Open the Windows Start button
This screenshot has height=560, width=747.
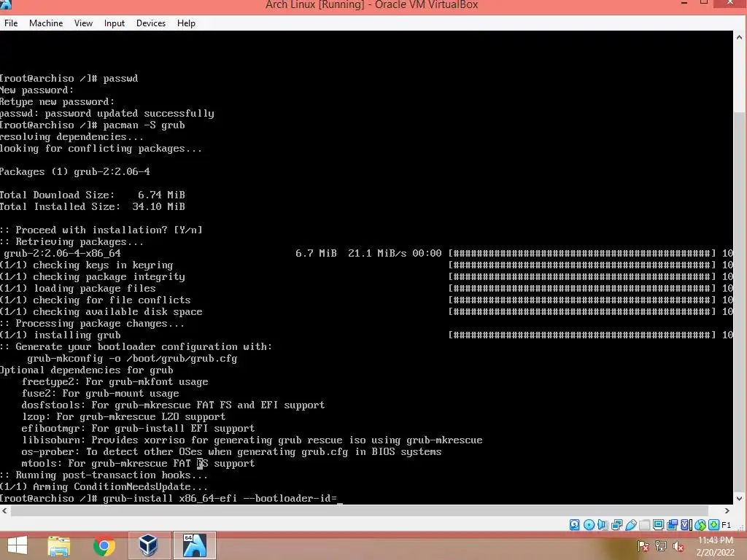click(x=18, y=545)
